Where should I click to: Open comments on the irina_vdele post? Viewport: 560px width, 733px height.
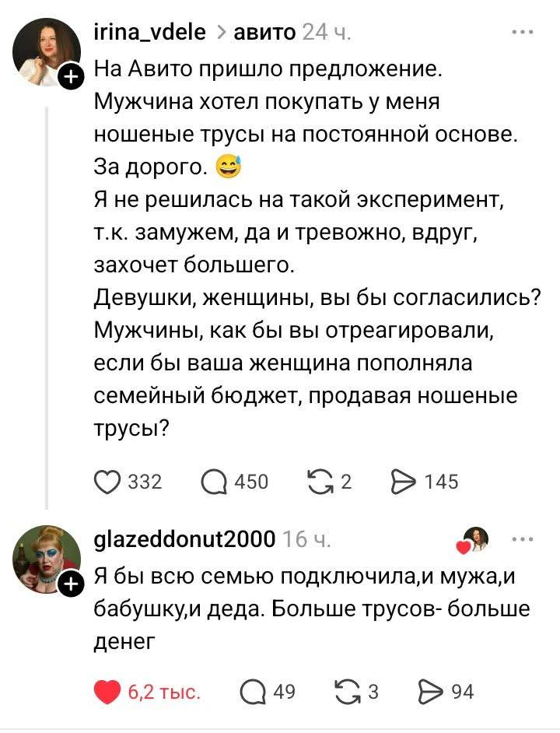(x=213, y=482)
